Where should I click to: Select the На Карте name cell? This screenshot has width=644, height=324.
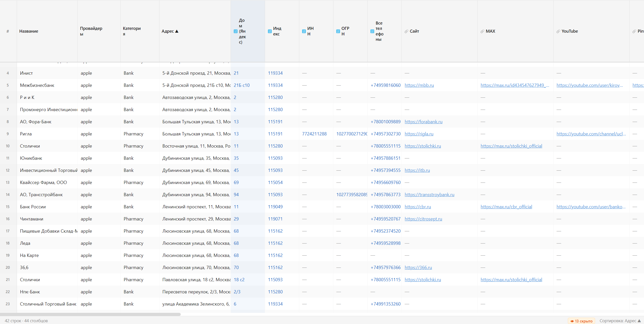tap(47, 255)
